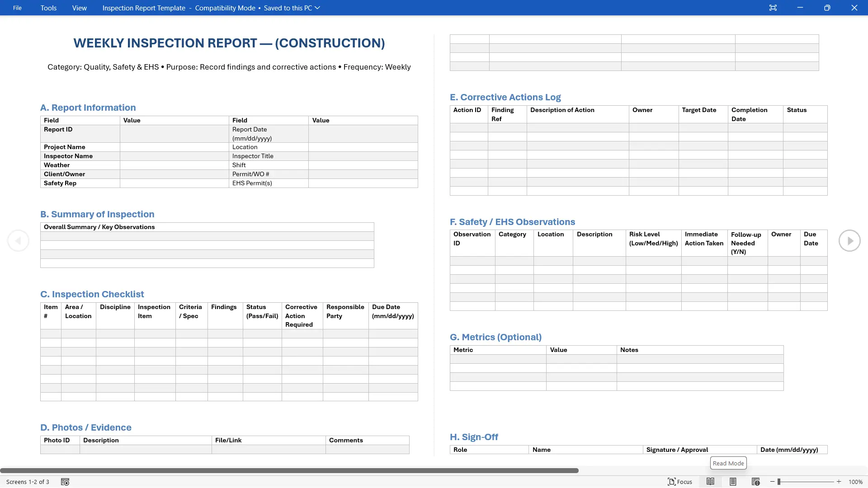868x488 pixels.
Task: Click the 'Project Name' field label
Action: point(65,147)
